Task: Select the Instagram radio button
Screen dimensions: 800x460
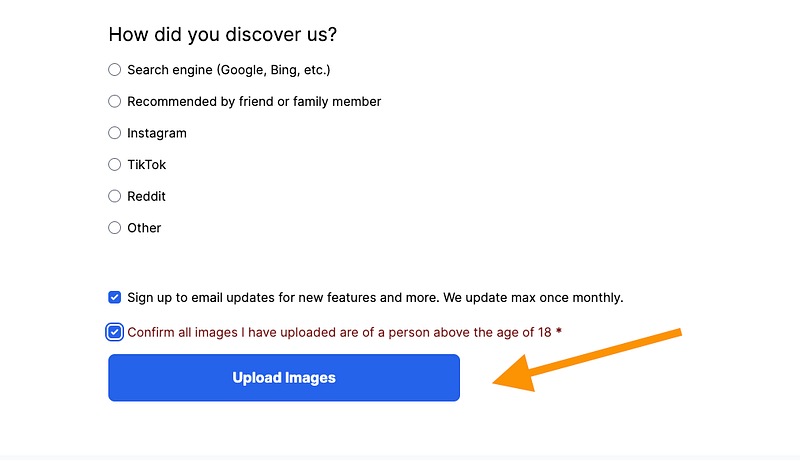Action: [x=115, y=133]
